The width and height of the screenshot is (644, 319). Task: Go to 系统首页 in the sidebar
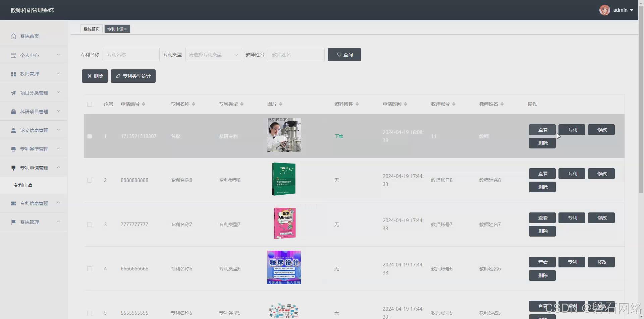(x=34, y=36)
